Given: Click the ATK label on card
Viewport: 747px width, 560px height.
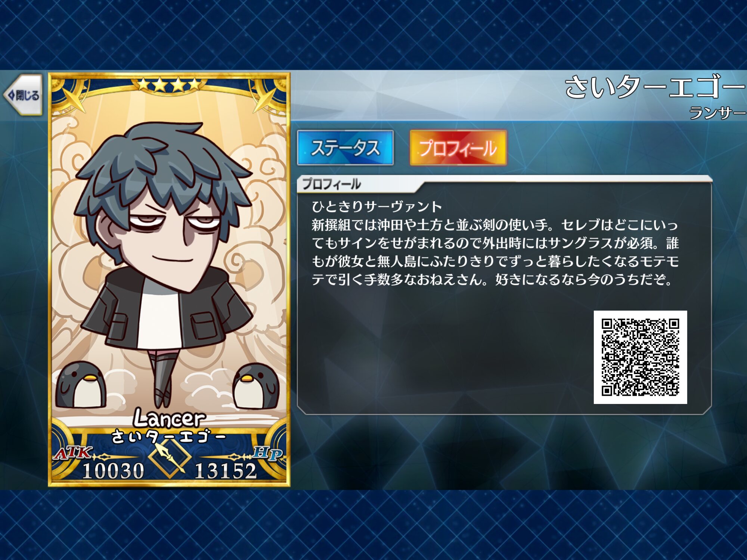Looking at the screenshot, I should tap(72, 453).
